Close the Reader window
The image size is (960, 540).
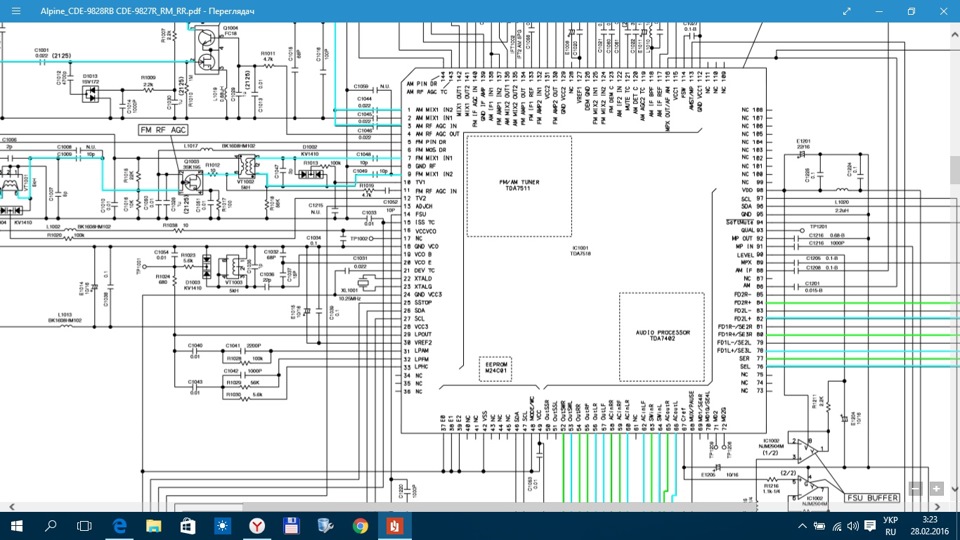tap(943, 11)
